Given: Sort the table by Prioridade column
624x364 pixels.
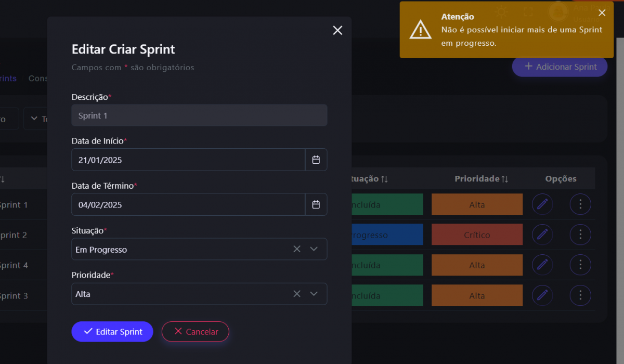Looking at the screenshot, I should point(481,179).
